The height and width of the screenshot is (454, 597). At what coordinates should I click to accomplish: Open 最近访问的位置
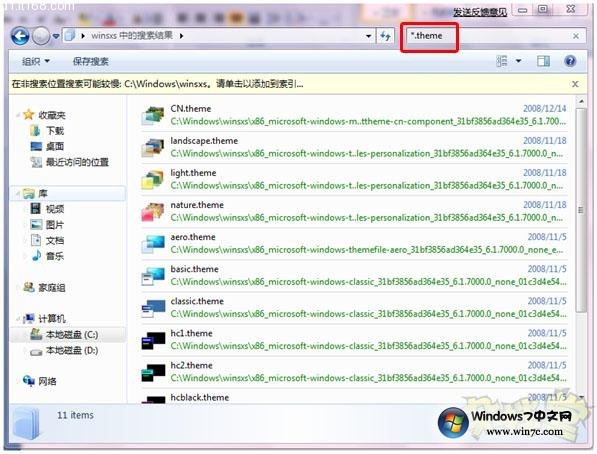coord(77,162)
